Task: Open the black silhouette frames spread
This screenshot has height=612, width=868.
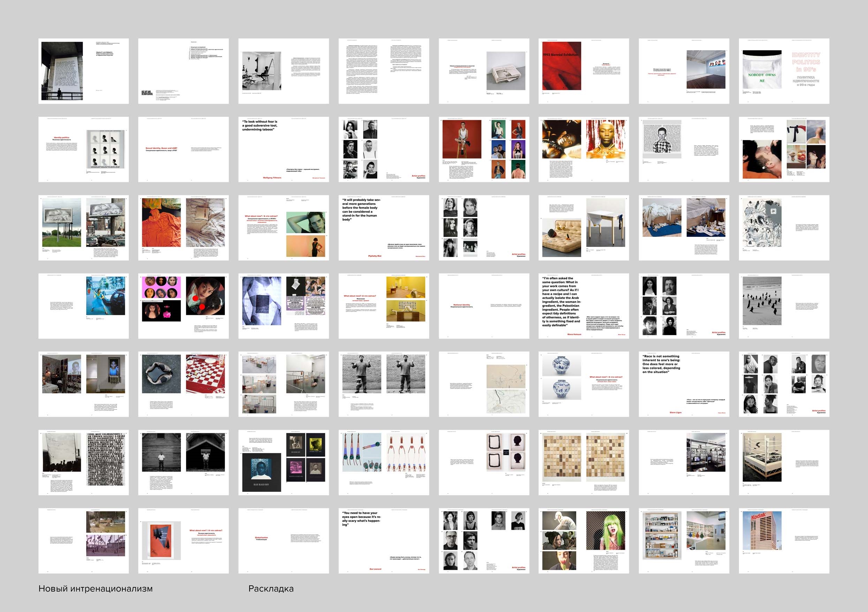Action: (484, 463)
